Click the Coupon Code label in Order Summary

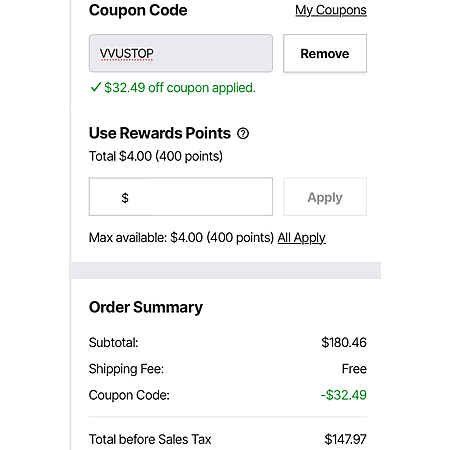point(129,395)
